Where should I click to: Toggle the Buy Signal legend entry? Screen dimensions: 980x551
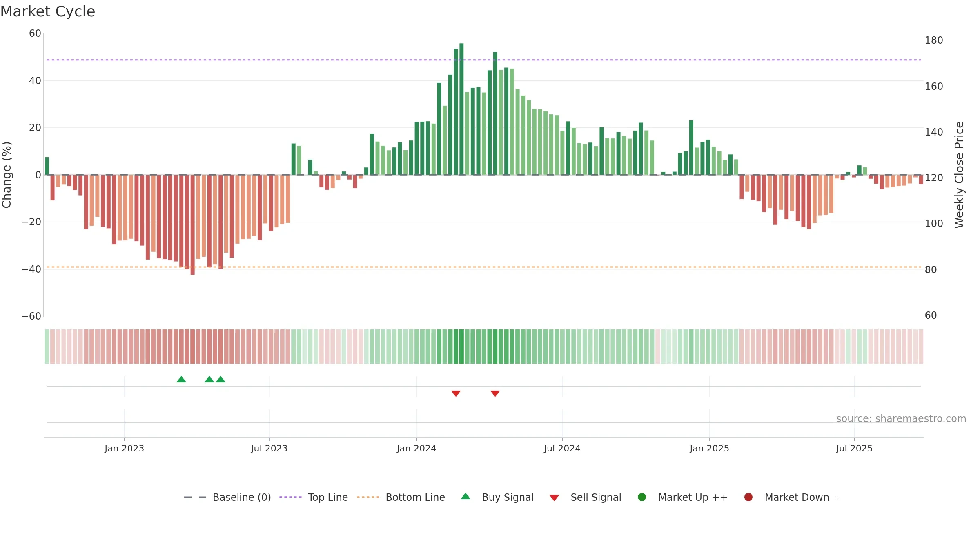point(497,497)
